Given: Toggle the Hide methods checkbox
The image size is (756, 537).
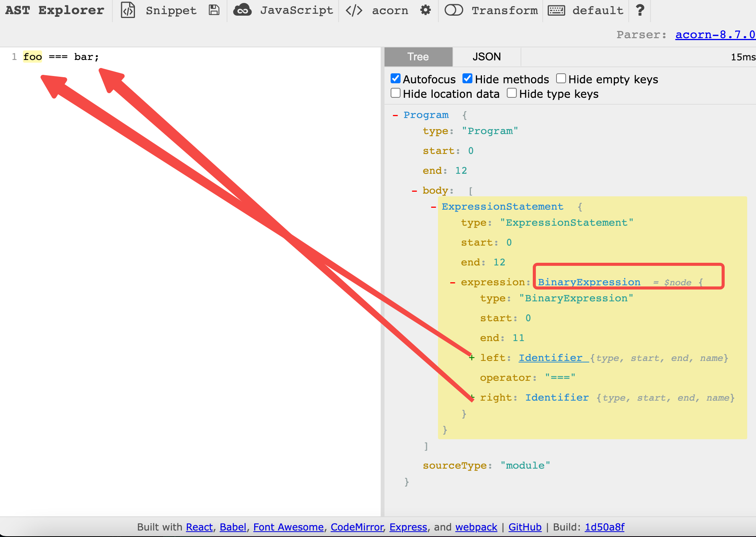Looking at the screenshot, I should click(x=468, y=78).
